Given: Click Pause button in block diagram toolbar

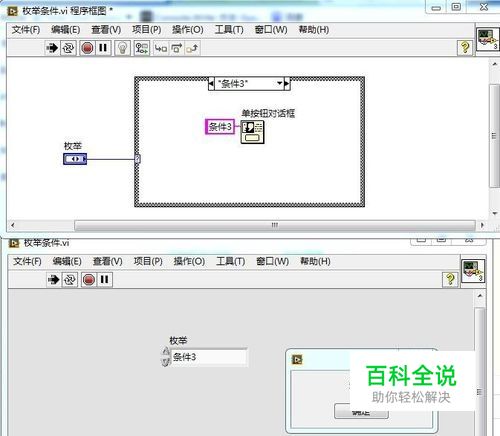Looking at the screenshot, I should point(103,48).
